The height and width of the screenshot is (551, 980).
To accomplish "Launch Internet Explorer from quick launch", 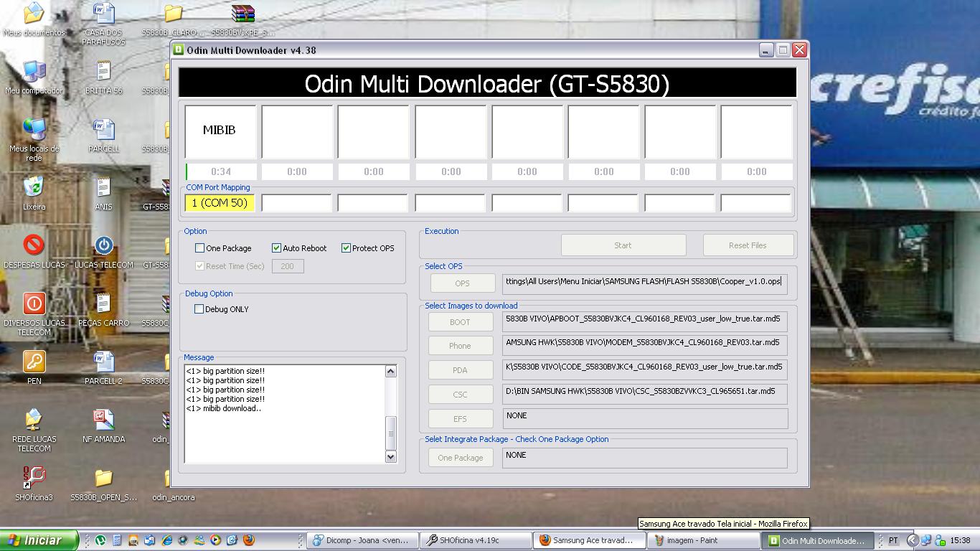I will click(166, 540).
